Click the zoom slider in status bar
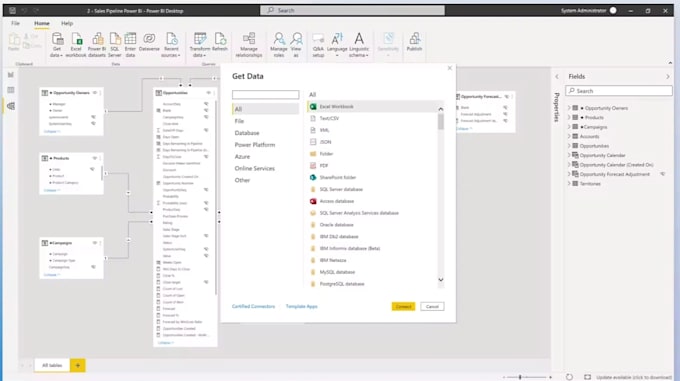 tap(527, 377)
